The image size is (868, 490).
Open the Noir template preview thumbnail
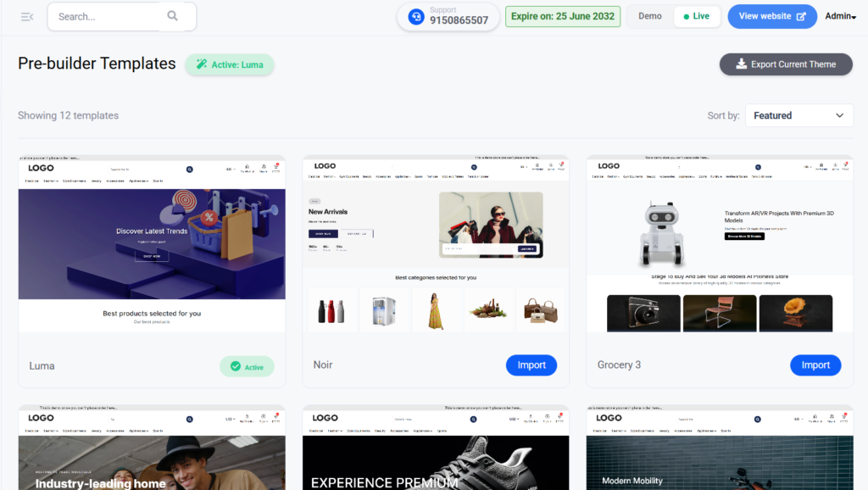[436, 243]
